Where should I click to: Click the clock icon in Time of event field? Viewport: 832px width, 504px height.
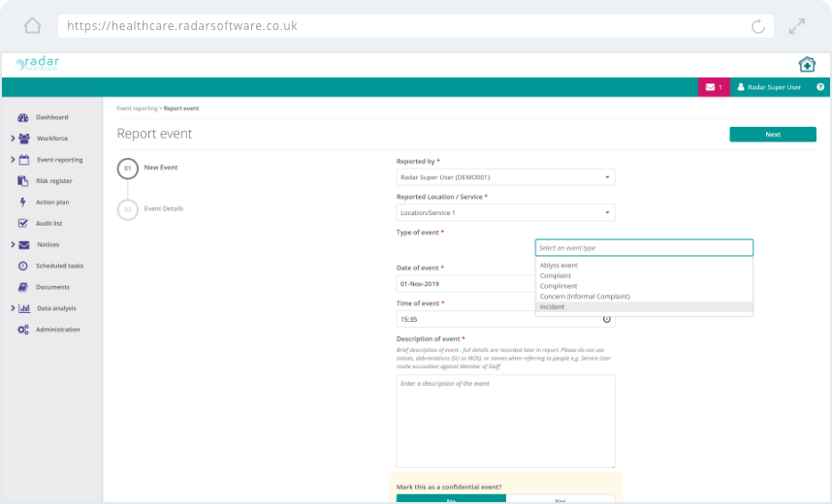pos(606,320)
